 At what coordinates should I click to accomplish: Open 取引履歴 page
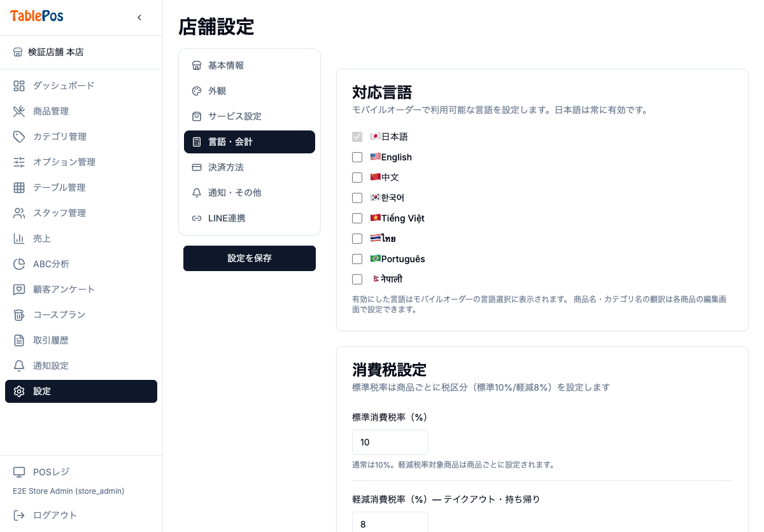81,340
